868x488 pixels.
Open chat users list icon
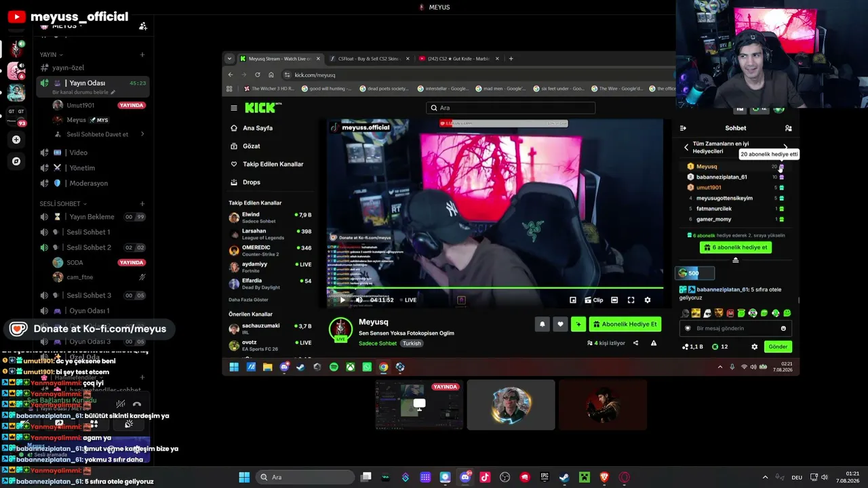[788, 128]
